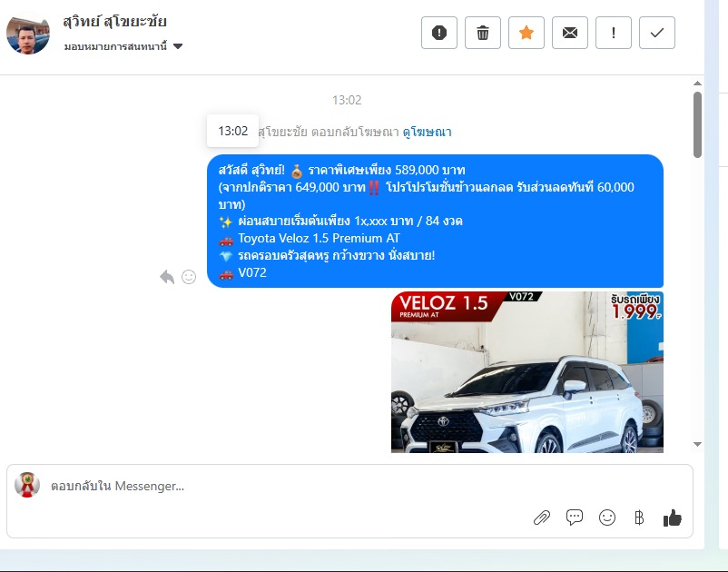The image size is (728, 572).
Task: Flag conversation with plain exclamation mark icon
Action: click(x=614, y=33)
